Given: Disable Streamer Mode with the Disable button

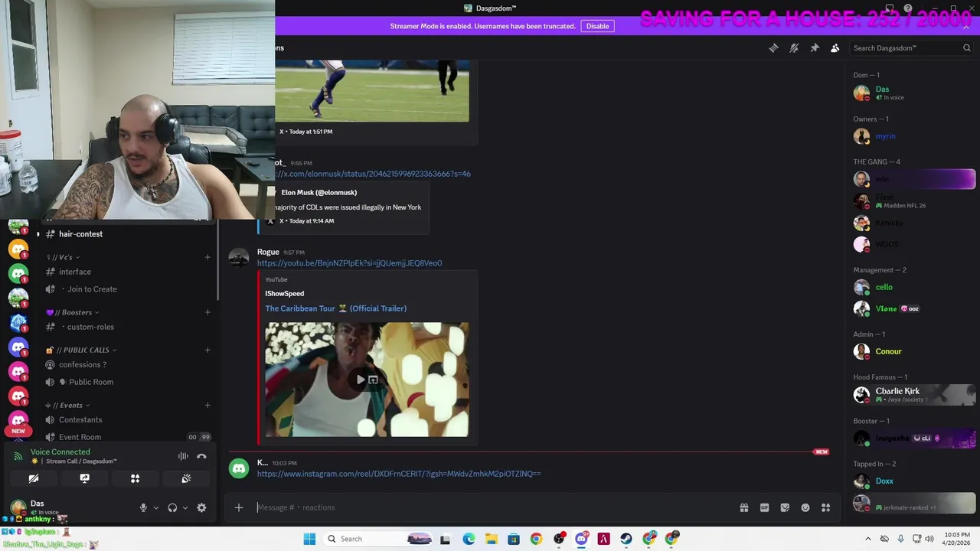Looking at the screenshot, I should pyautogui.click(x=597, y=26).
